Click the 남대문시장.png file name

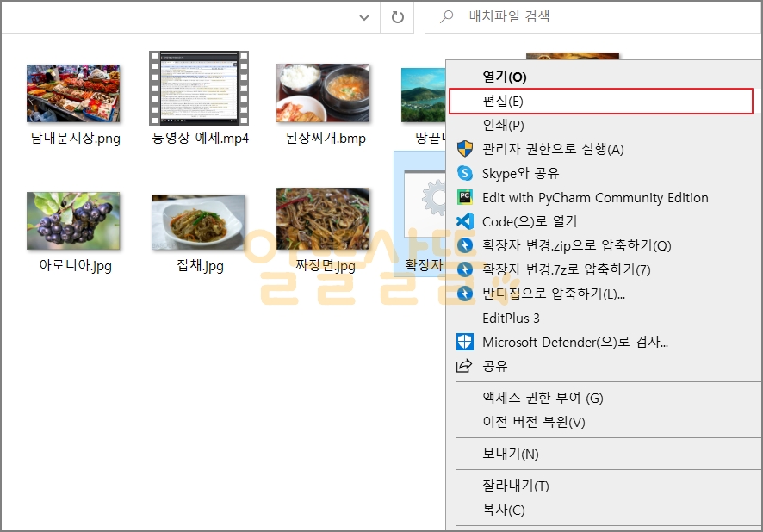76,139
